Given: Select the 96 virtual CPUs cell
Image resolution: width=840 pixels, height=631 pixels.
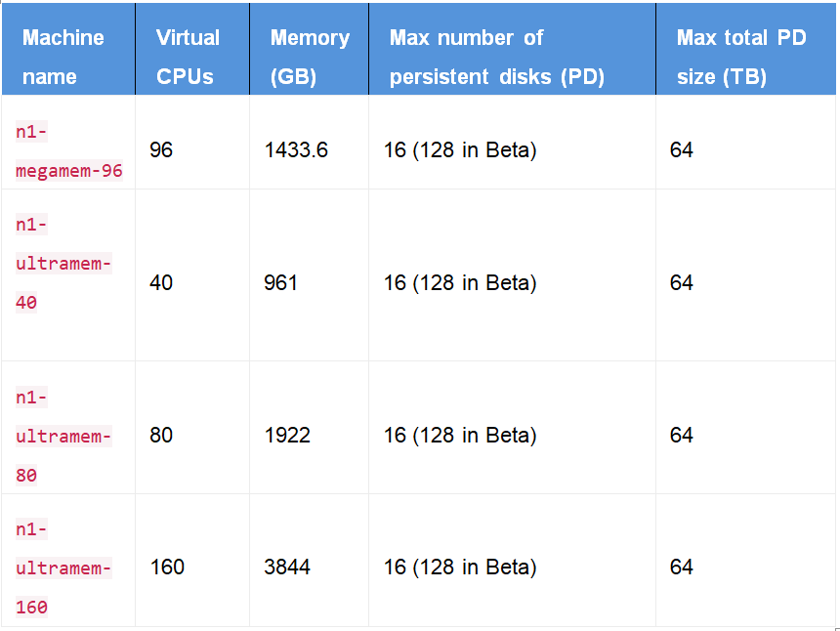Looking at the screenshot, I should click(x=161, y=150).
